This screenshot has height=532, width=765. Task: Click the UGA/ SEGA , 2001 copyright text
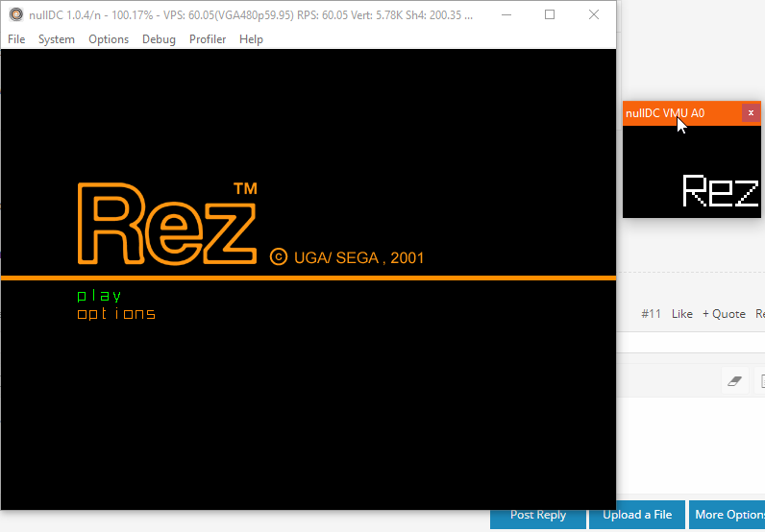tap(358, 257)
